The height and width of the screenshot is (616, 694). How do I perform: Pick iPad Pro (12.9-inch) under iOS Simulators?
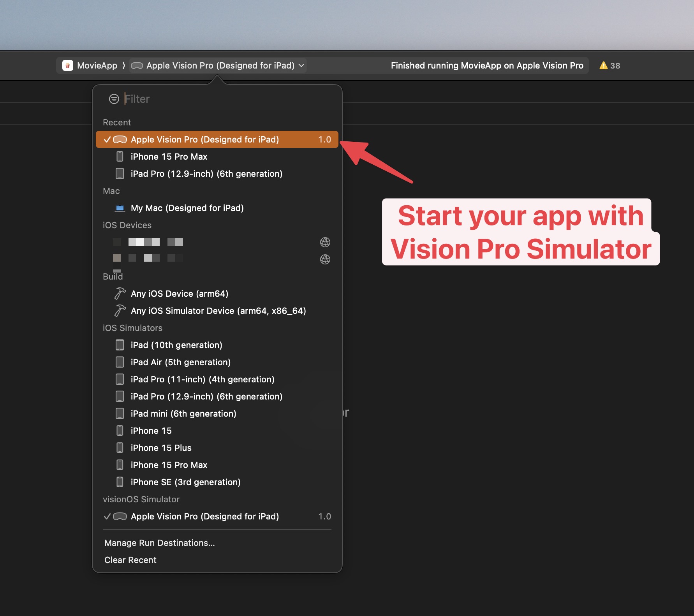tap(217, 396)
